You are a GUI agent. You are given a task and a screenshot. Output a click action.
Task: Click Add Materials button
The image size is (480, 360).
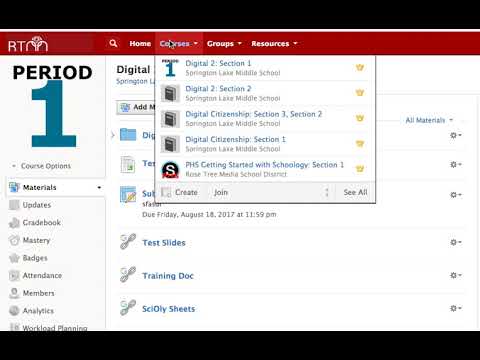[x=136, y=107]
